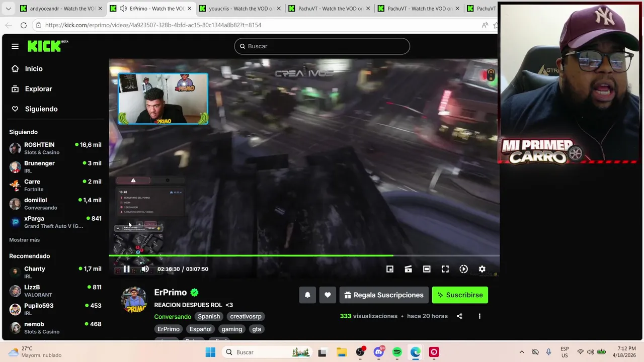
Task: Open the Kick hamburger menu
Action: [15, 46]
